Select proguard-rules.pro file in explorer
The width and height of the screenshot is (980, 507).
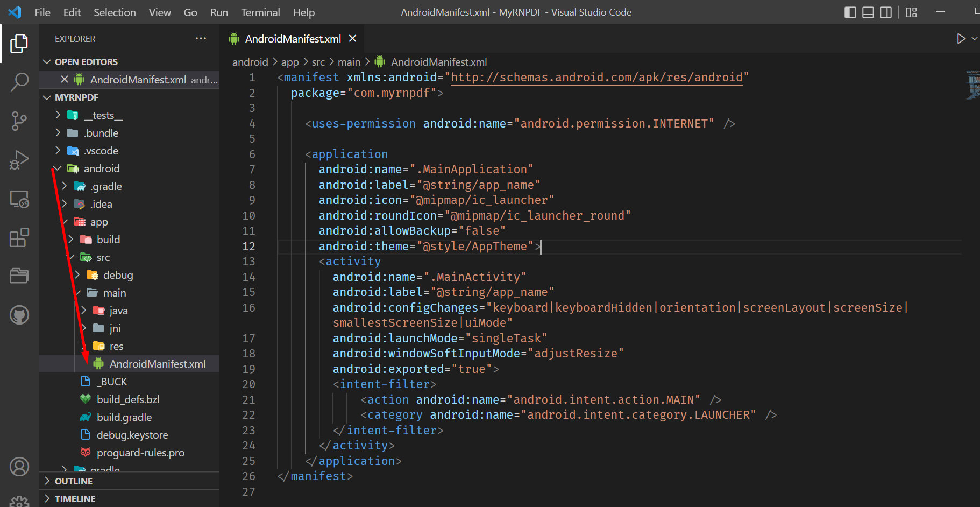click(x=129, y=453)
